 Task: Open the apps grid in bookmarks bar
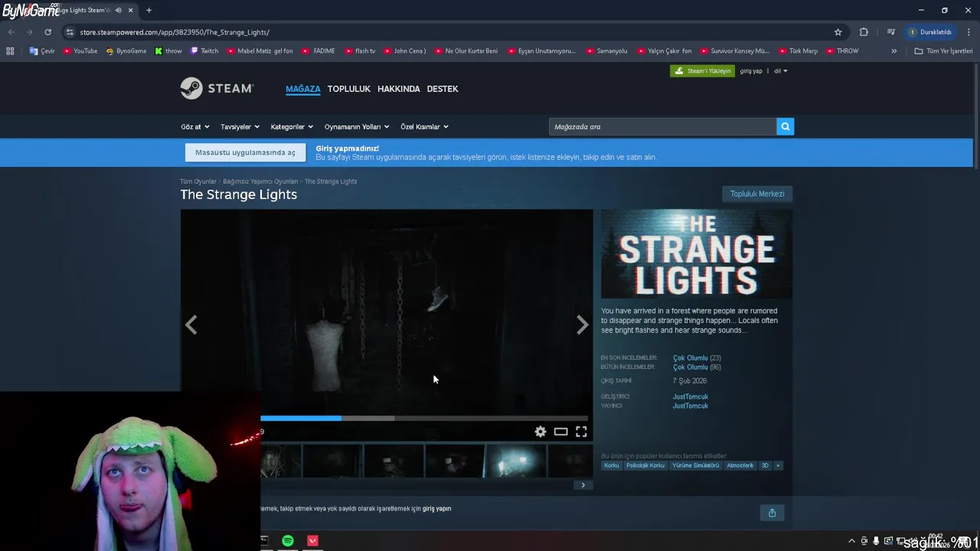point(10,51)
